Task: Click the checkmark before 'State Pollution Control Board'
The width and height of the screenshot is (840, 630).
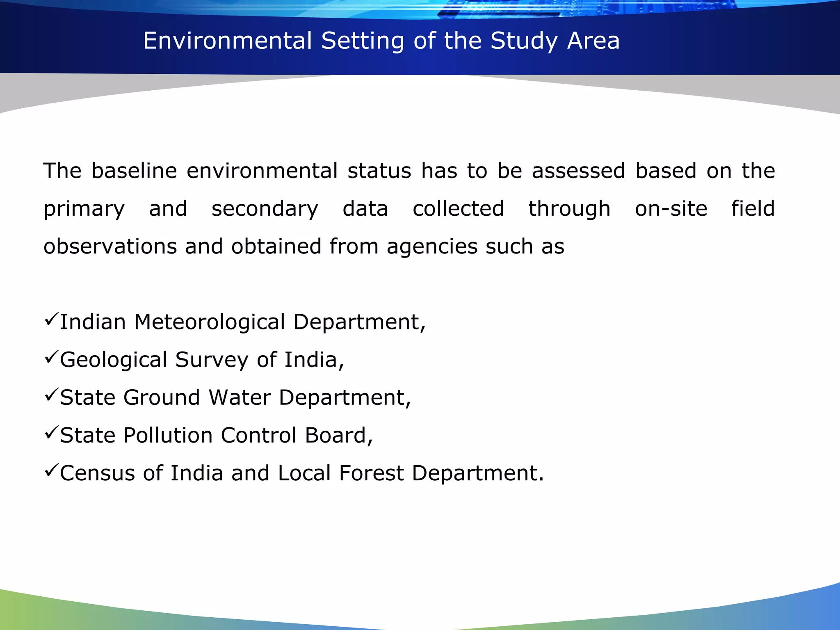Action: 51,433
